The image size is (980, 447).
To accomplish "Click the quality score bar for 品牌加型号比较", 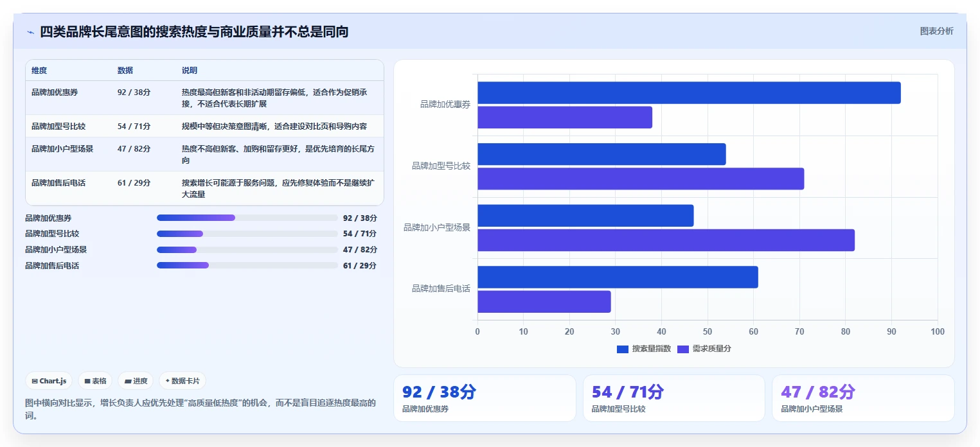I will coord(641,179).
